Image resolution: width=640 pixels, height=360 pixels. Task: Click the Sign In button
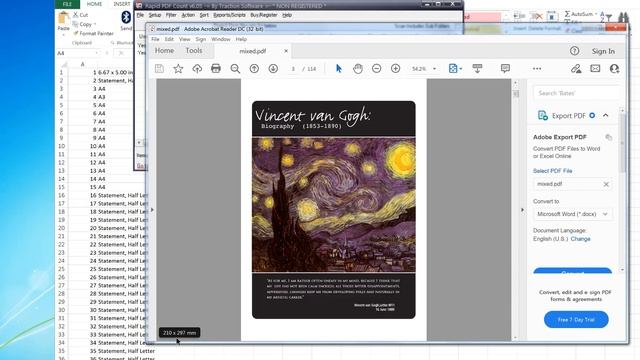603,51
